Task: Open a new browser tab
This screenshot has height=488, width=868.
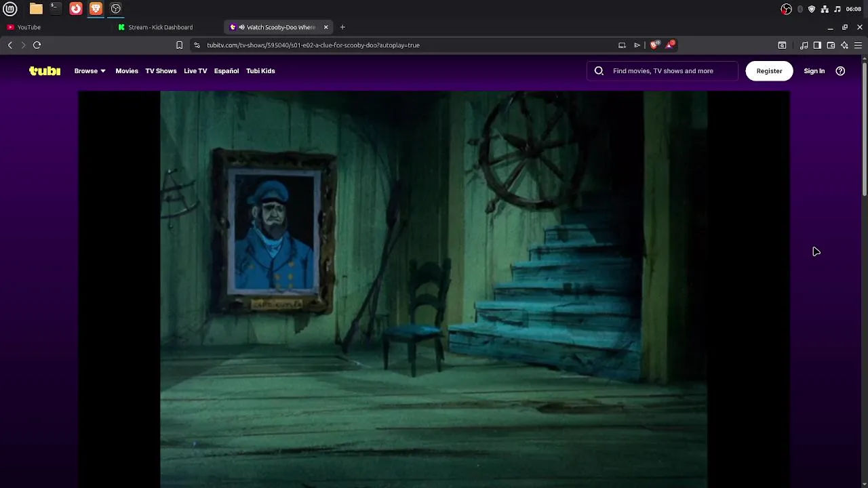Action: (342, 27)
